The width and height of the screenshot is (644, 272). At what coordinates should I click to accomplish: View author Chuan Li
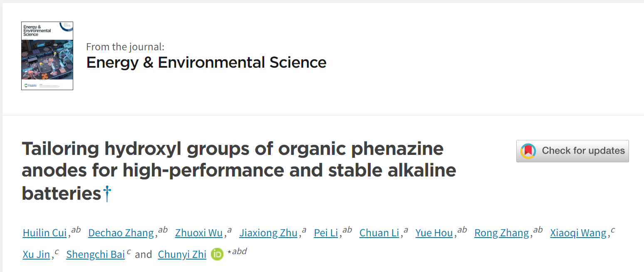[379, 233]
